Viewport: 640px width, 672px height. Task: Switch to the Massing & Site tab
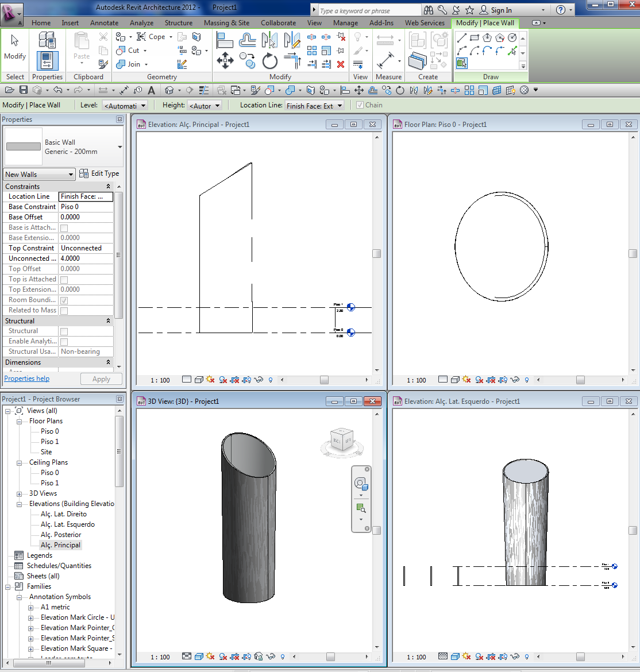(226, 23)
